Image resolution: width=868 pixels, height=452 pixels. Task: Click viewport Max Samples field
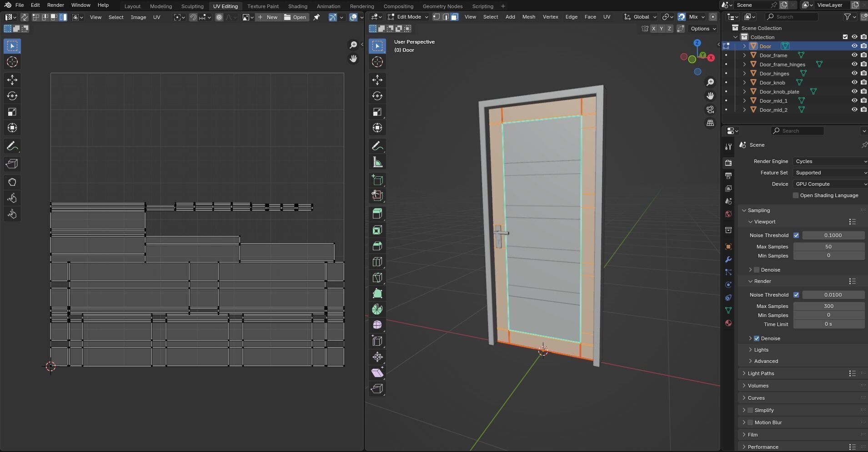pos(828,247)
